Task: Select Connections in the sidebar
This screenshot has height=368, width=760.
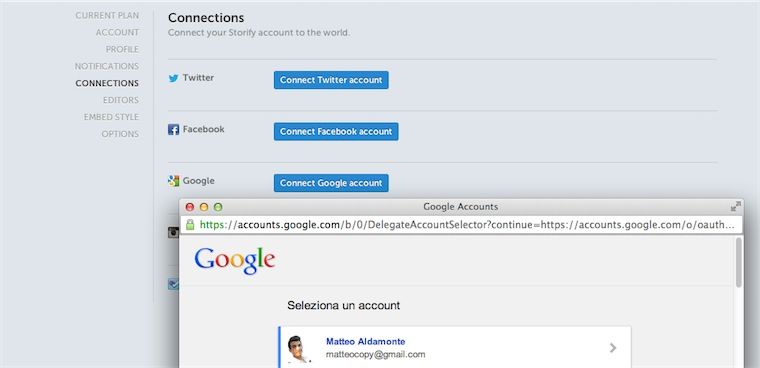Action: [107, 83]
